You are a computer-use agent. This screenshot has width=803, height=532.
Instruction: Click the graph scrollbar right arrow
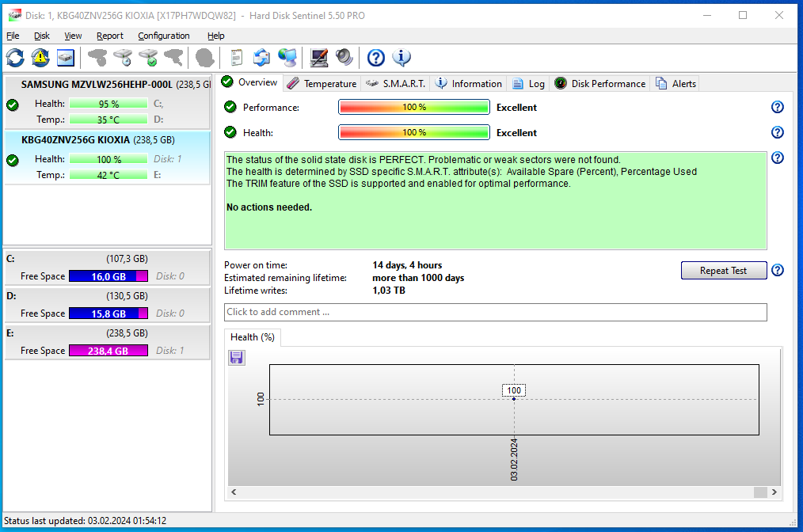[x=774, y=492]
